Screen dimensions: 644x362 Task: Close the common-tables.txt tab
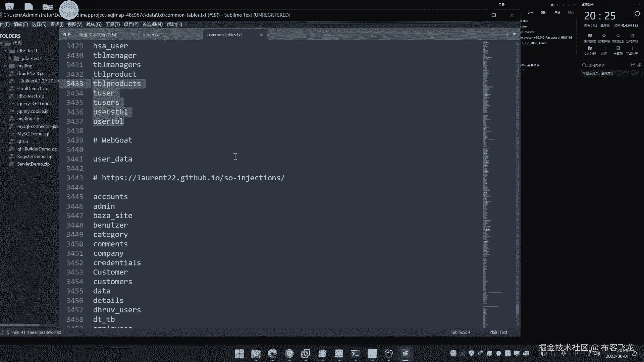tap(261, 35)
